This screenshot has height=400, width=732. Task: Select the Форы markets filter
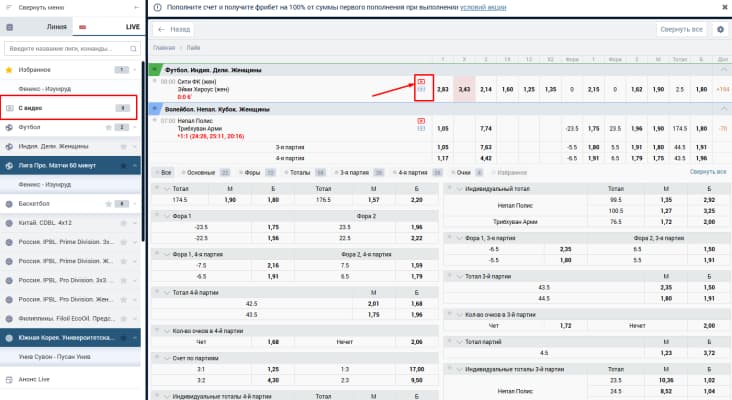coord(257,173)
